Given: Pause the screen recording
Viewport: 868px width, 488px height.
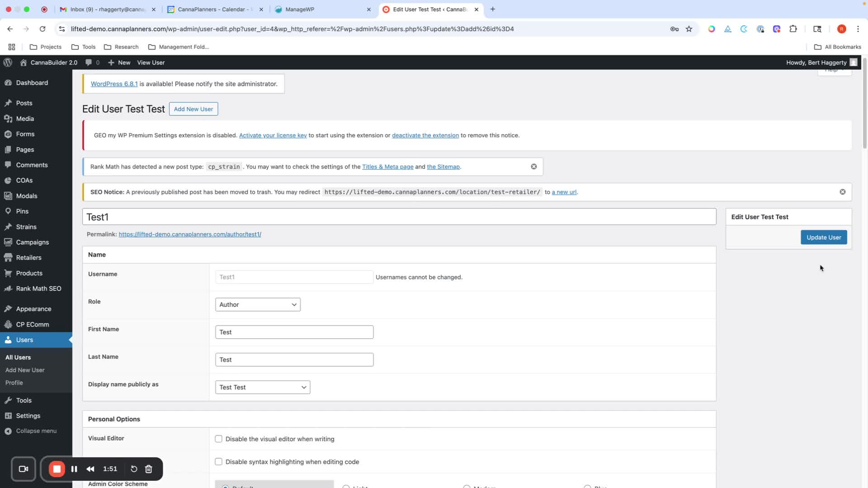Looking at the screenshot, I should pyautogui.click(x=74, y=469).
